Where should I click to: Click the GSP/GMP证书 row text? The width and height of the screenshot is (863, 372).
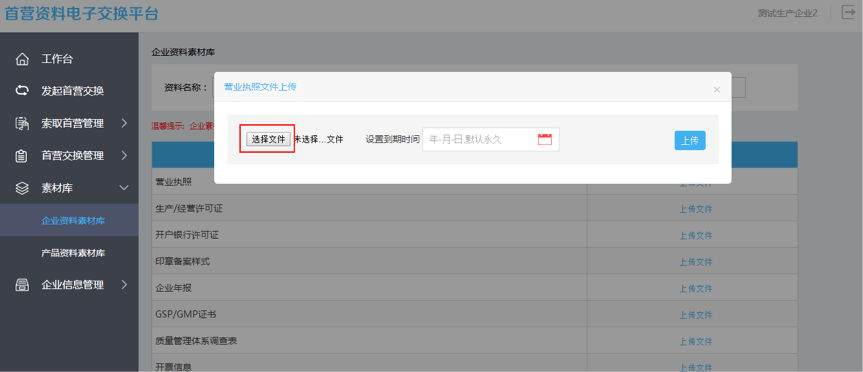(x=185, y=315)
